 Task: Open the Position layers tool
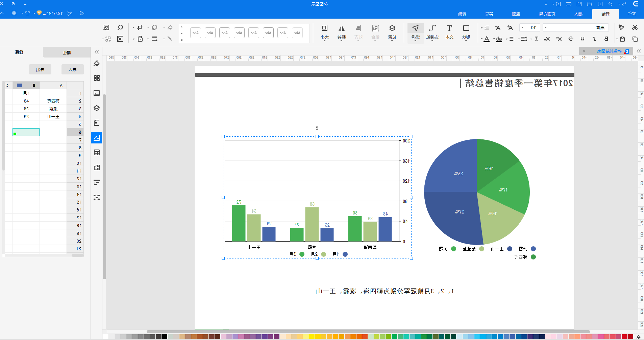pos(392,32)
